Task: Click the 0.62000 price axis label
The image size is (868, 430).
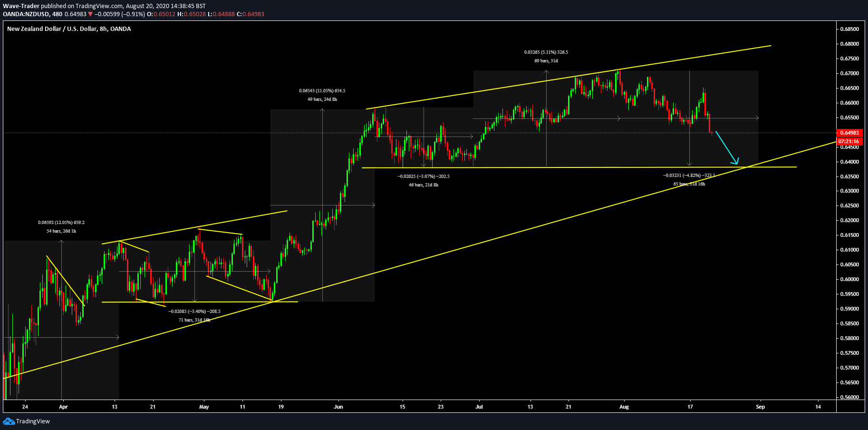Action: (849, 220)
